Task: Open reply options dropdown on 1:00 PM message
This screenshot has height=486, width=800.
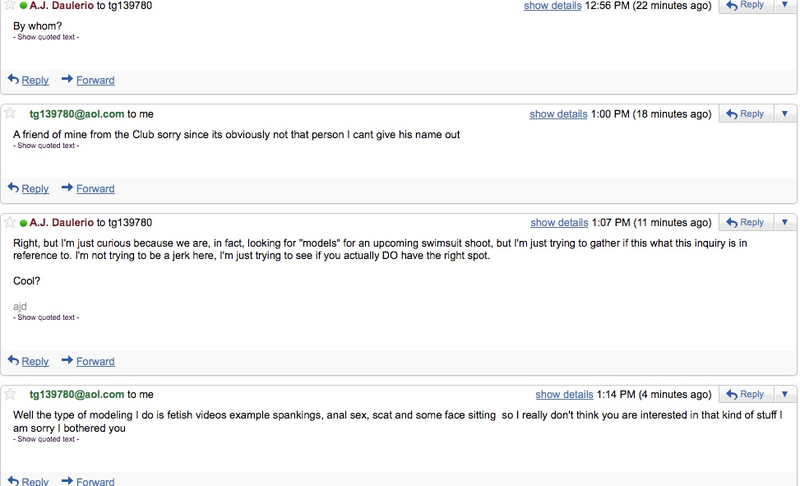Action: 785,114
